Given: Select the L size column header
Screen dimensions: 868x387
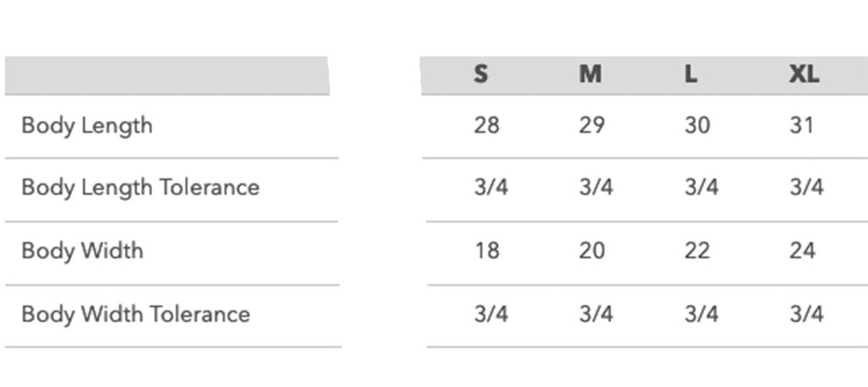Looking at the screenshot, I should pyautogui.click(x=692, y=75).
